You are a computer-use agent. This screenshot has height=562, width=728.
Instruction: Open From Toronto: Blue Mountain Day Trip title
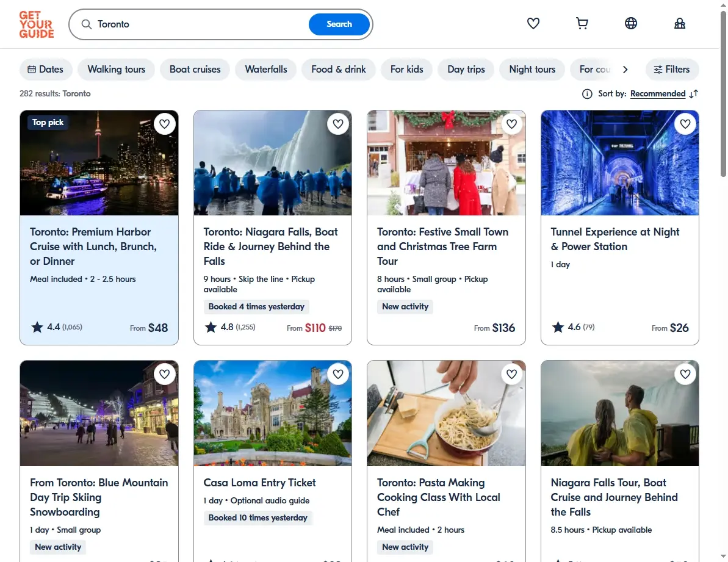[99, 497]
